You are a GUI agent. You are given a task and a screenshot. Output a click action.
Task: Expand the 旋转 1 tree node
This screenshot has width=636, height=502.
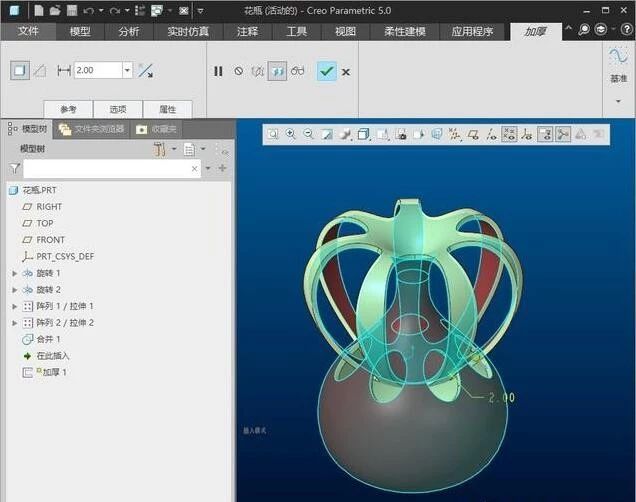pyautogui.click(x=14, y=273)
